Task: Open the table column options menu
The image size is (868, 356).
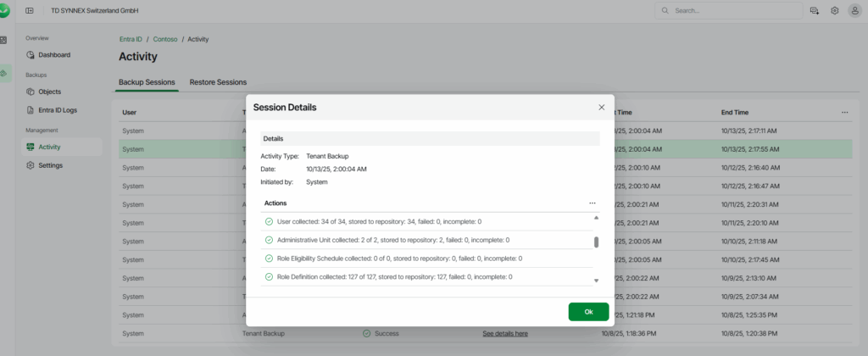Action: (x=844, y=112)
